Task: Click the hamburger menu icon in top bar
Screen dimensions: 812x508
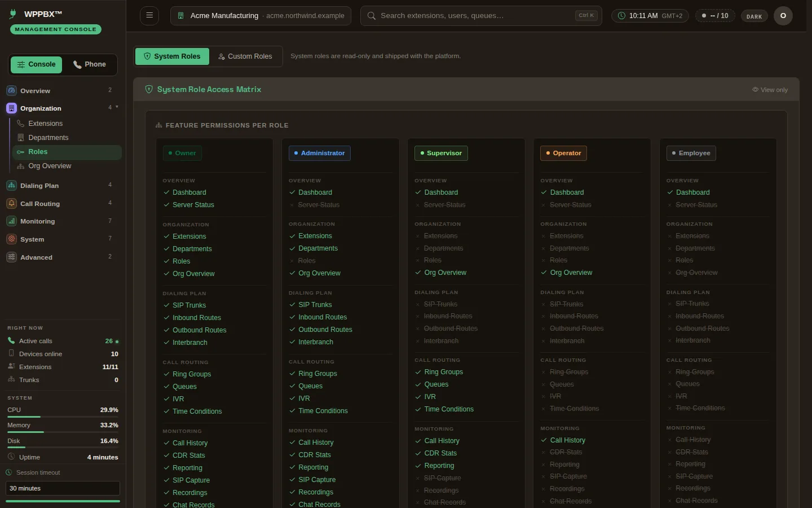Action: tap(149, 15)
